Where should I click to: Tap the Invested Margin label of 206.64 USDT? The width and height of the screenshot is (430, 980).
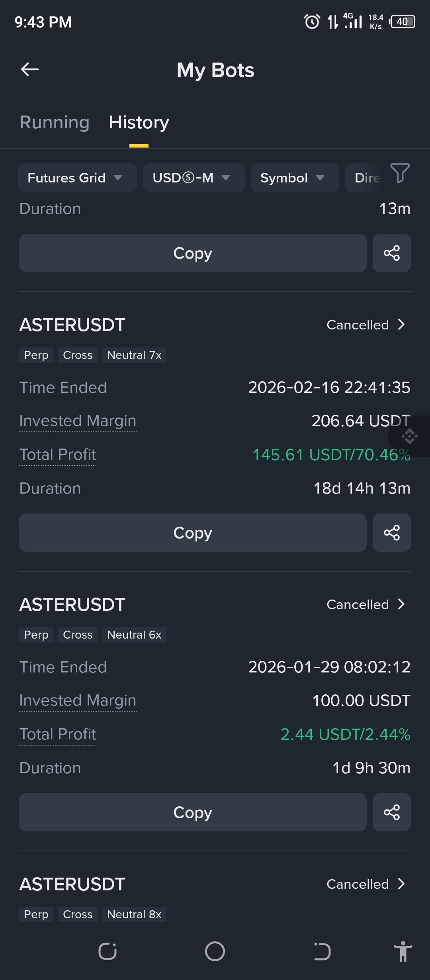78,421
